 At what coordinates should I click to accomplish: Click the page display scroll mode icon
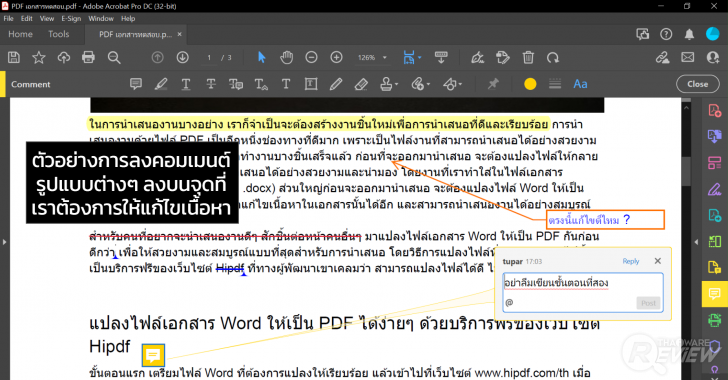441,58
